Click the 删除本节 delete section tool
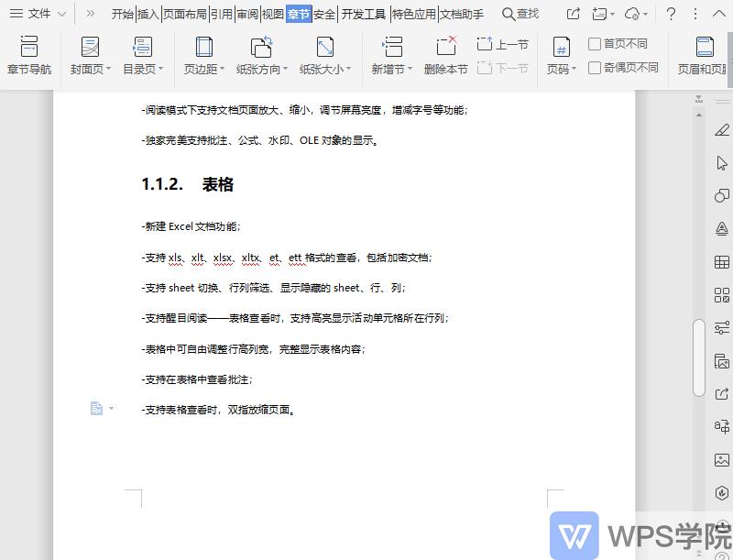Viewport: 733px width, 560px height. click(x=446, y=55)
